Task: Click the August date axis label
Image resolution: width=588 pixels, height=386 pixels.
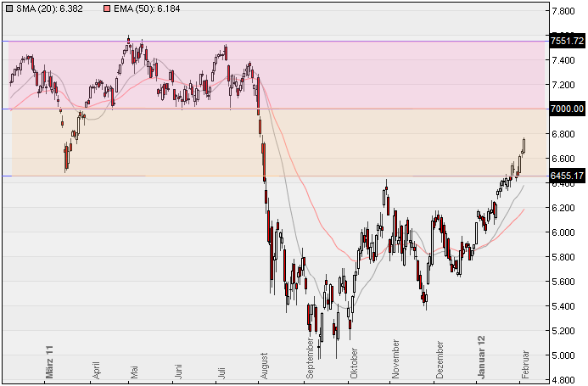Action: pyautogui.click(x=264, y=366)
